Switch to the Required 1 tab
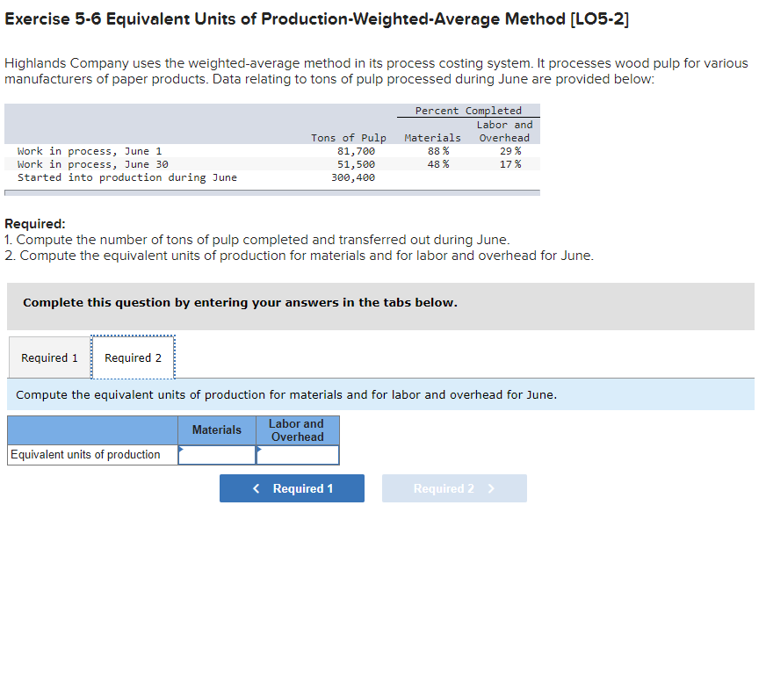Viewport: 766px width, 700px height. tap(49, 357)
